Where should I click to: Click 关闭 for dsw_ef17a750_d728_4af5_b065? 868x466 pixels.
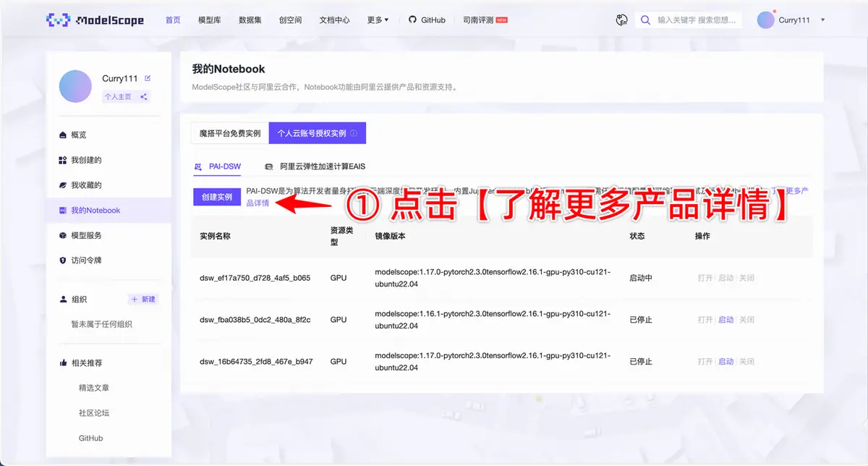(746, 278)
